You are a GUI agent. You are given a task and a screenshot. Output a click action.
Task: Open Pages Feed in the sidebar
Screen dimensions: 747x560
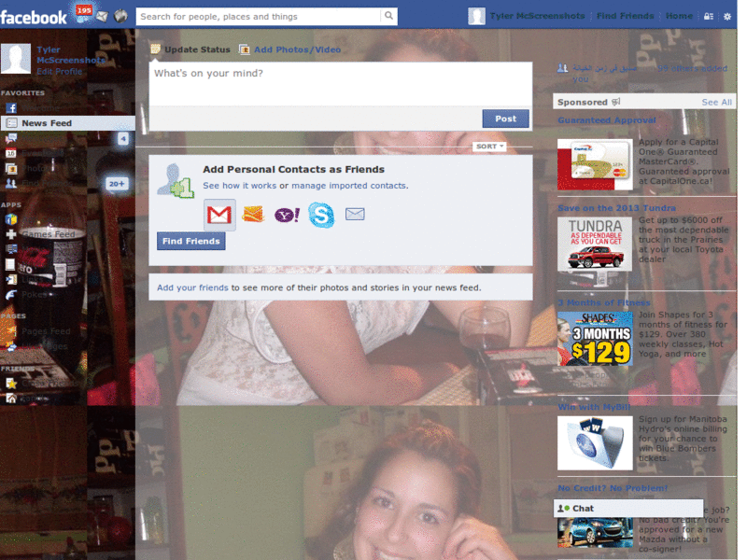pyautogui.click(x=46, y=331)
